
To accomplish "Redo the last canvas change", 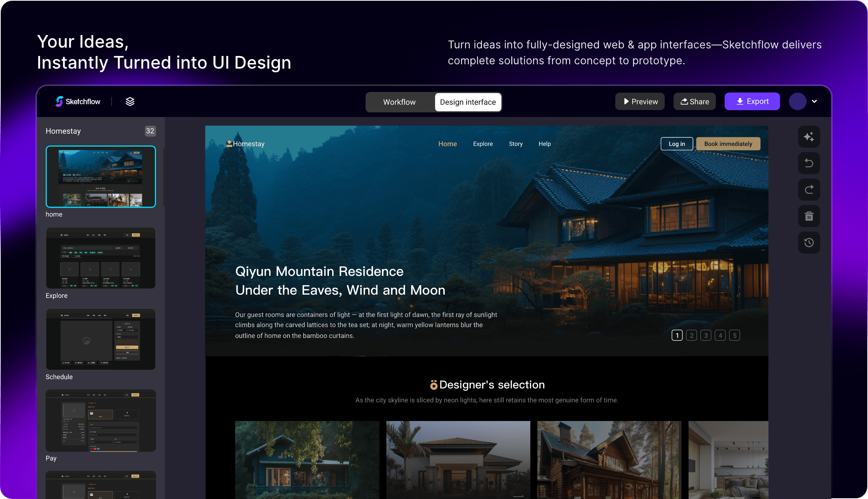I will (x=809, y=190).
